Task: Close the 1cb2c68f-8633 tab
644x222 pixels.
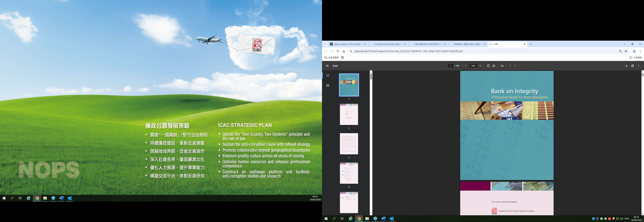Action: [445, 44]
